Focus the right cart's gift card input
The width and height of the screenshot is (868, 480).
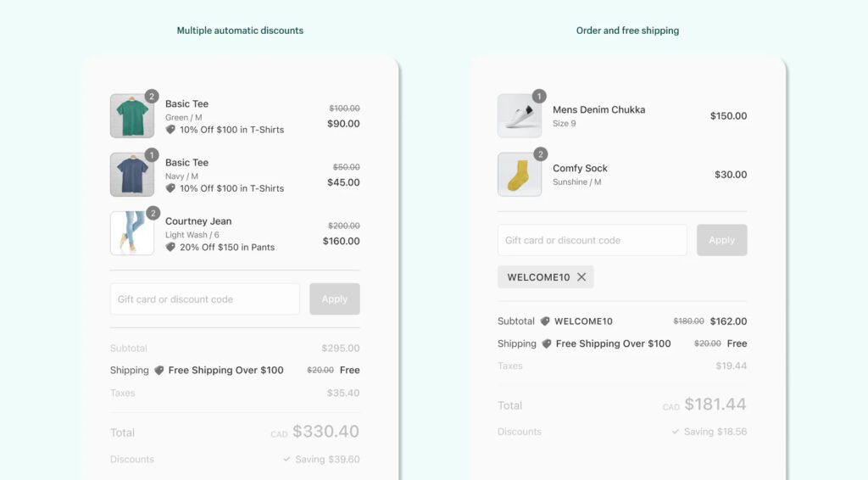click(593, 240)
